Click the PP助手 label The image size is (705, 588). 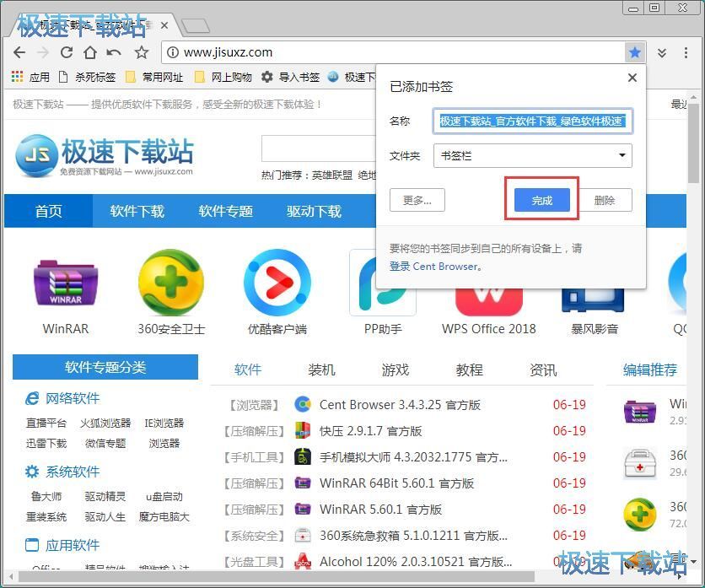tap(383, 329)
